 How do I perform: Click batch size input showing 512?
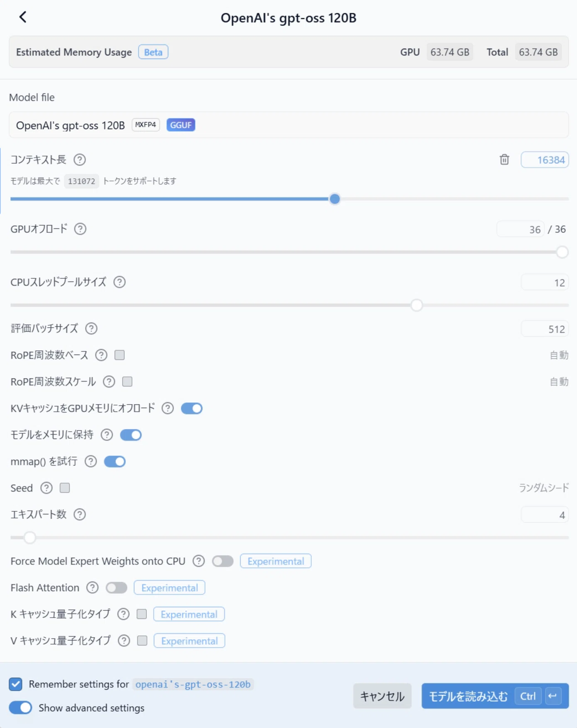[x=545, y=329]
